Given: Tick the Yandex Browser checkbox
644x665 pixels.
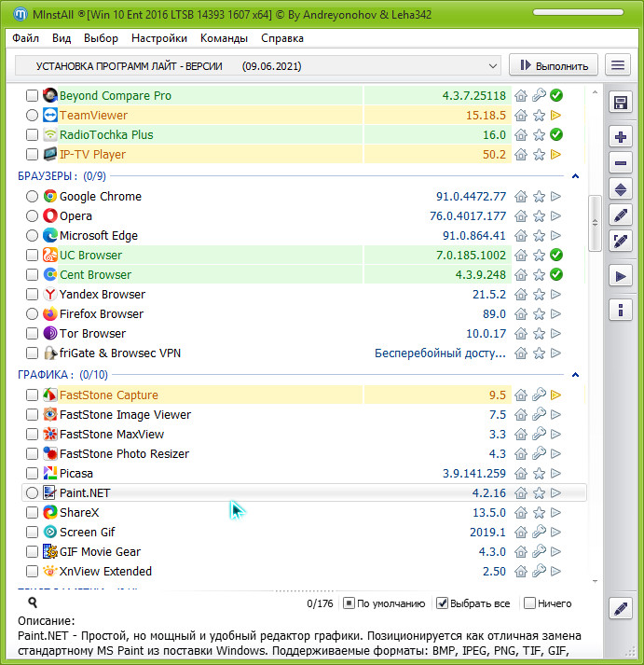Looking at the screenshot, I should [33, 295].
